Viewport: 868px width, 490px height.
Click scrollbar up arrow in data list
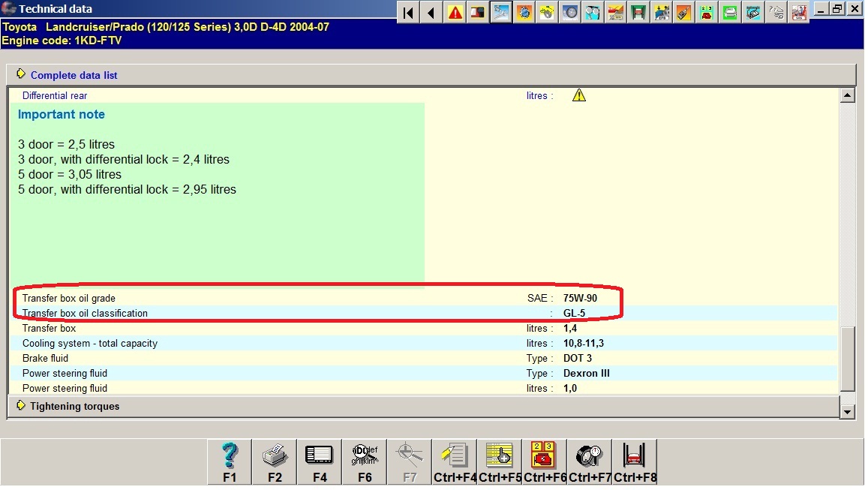coord(847,95)
